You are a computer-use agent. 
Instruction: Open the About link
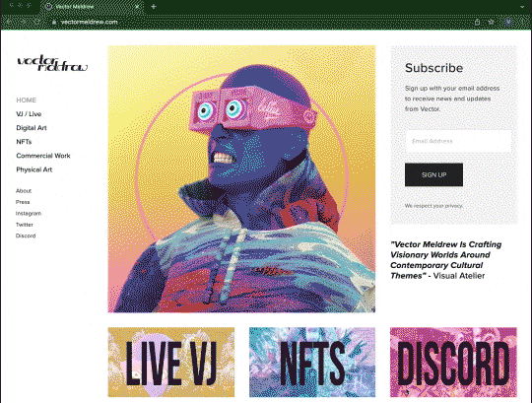point(24,191)
